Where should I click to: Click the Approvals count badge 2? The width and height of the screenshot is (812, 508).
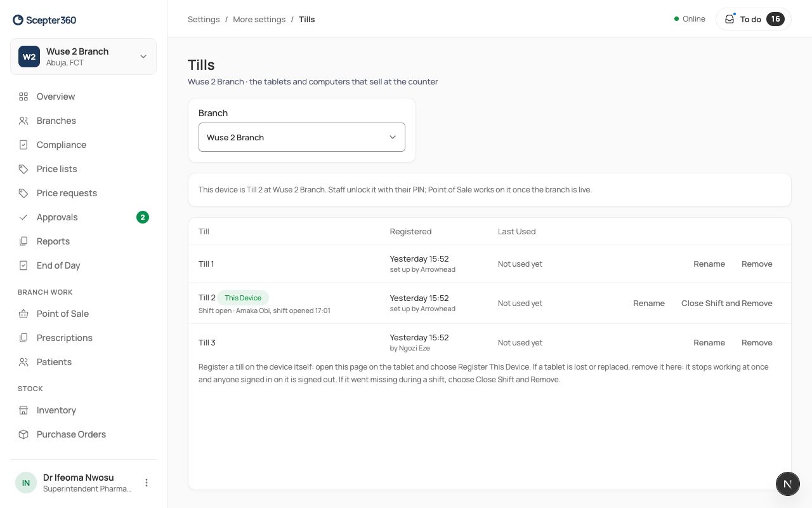pos(143,217)
